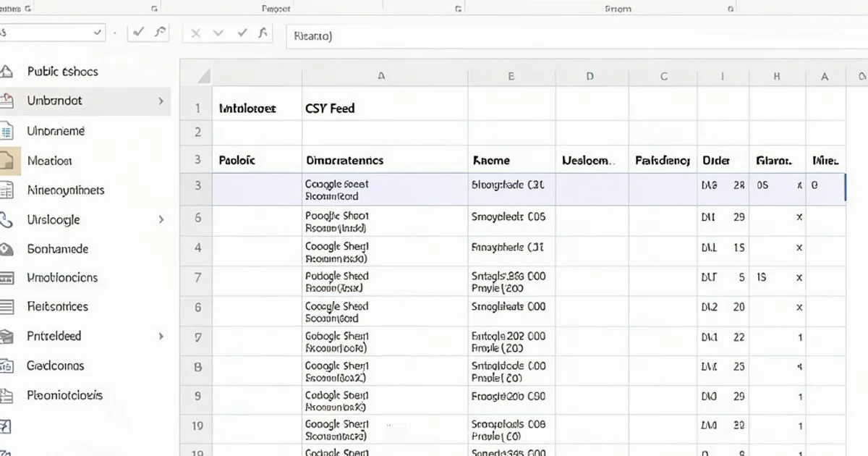Expand the Ursloogle sidebar chevron
Viewport: 868px width, 456px height.
(162, 219)
